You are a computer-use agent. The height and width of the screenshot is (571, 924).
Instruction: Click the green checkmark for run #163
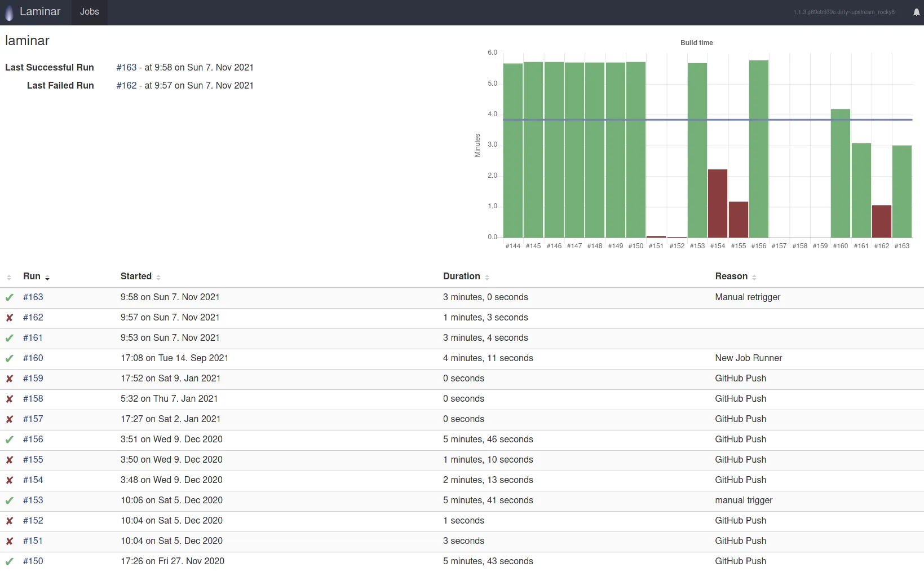10,297
